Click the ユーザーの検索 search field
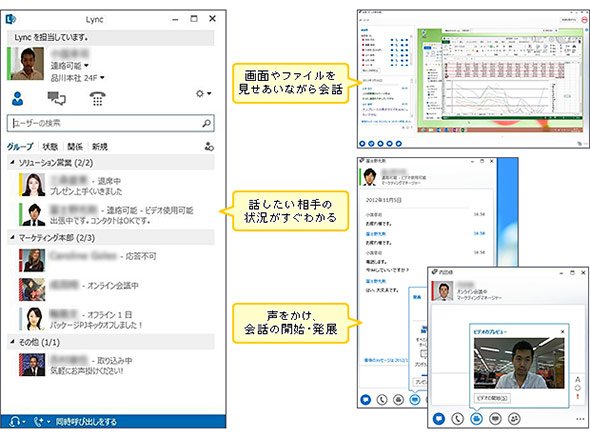The height and width of the screenshot is (438, 590). click(111, 123)
